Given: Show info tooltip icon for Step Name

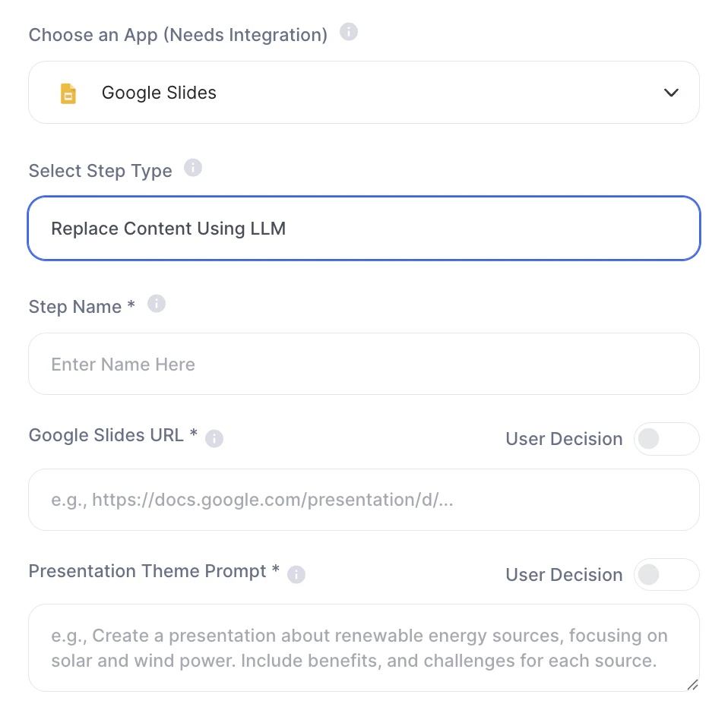Looking at the screenshot, I should click(156, 304).
